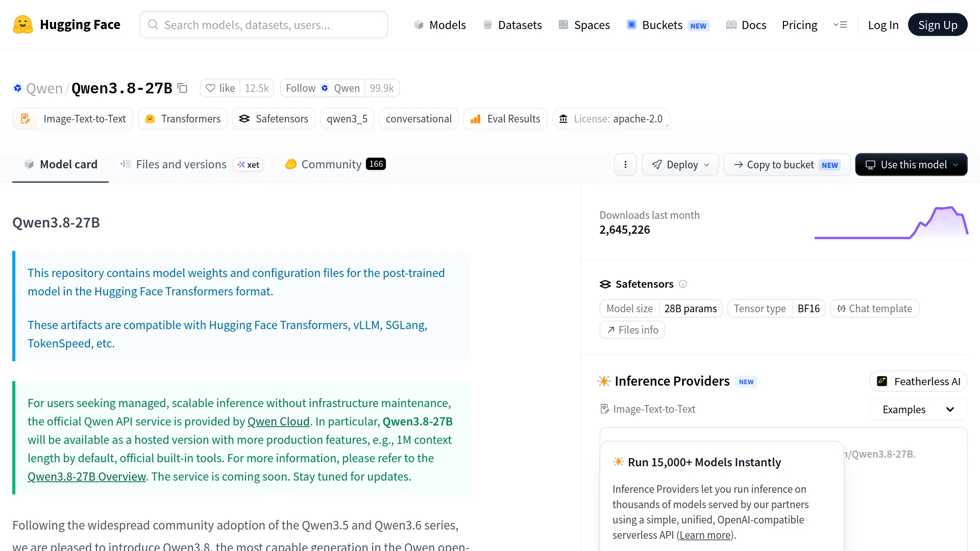Switch to Files and versions tab
980x551 pixels.
click(x=174, y=164)
